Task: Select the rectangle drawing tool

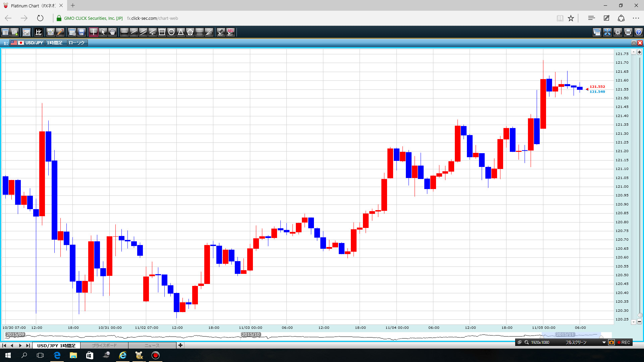Action: [x=162, y=32]
